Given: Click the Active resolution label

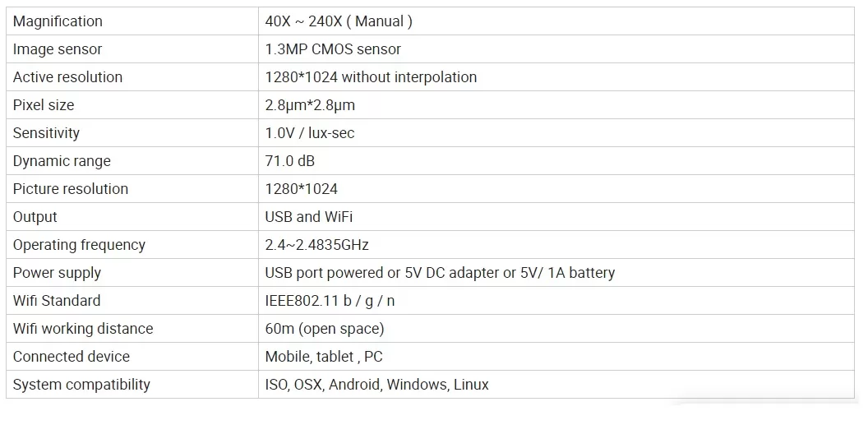Looking at the screenshot, I should (x=67, y=77).
